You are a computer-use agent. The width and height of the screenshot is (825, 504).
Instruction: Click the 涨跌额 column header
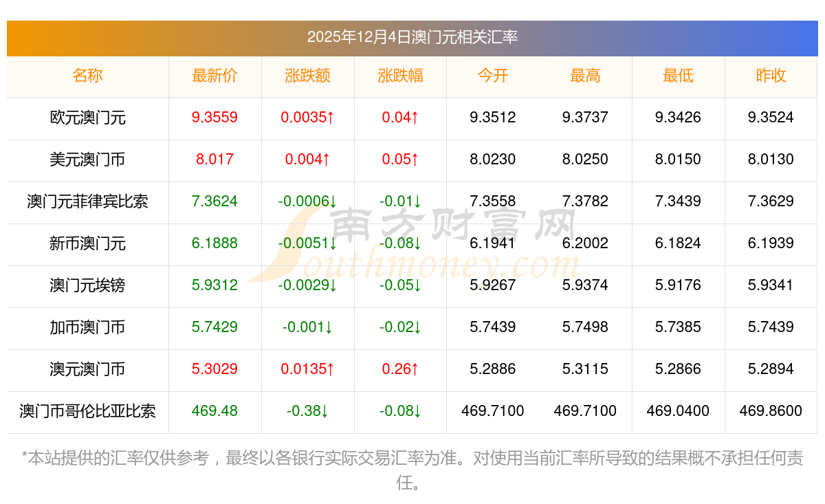[x=307, y=76]
